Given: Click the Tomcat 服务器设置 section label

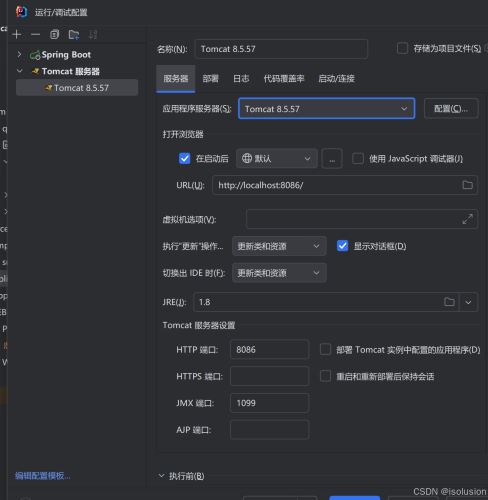Looking at the screenshot, I should 199,325.
